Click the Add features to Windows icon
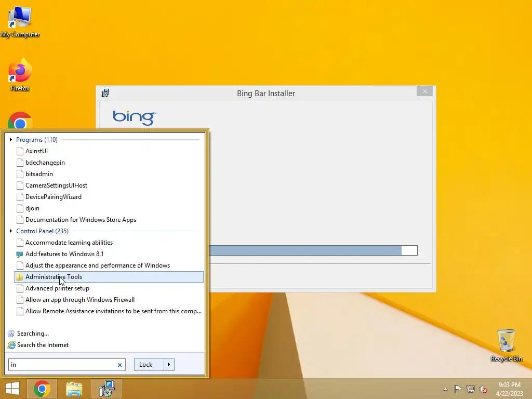532x399 pixels. pyautogui.click(x=20, y=254)
